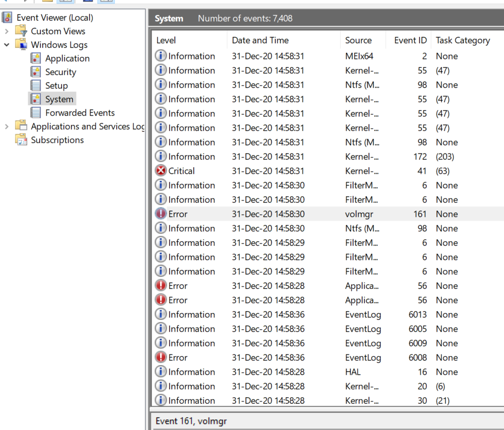Select the System log in the tree
Viewport: 504px width, 430px height.
click(59, 99)
